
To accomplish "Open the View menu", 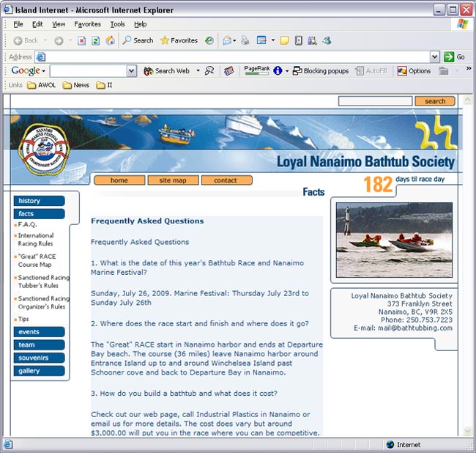I will click(x=59, y=24).
